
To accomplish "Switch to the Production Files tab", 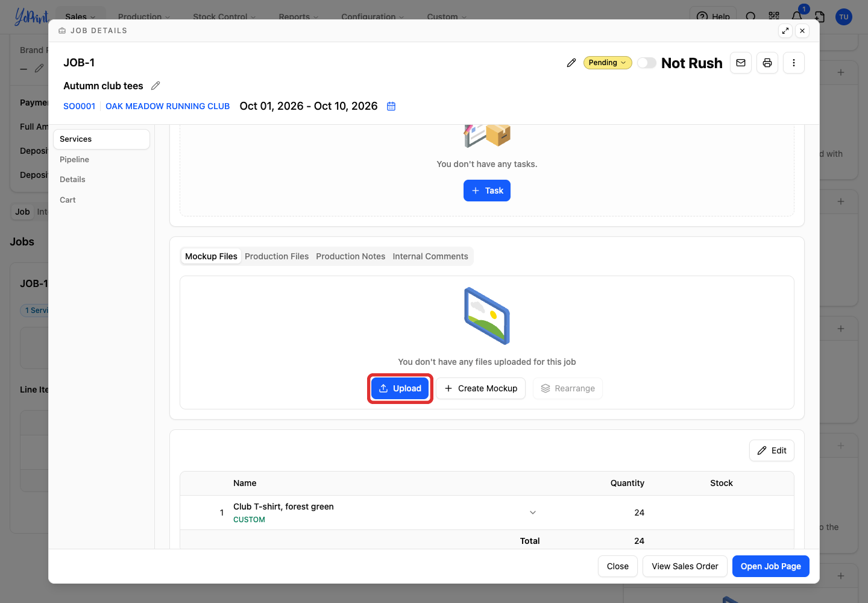I will (277, 256).
